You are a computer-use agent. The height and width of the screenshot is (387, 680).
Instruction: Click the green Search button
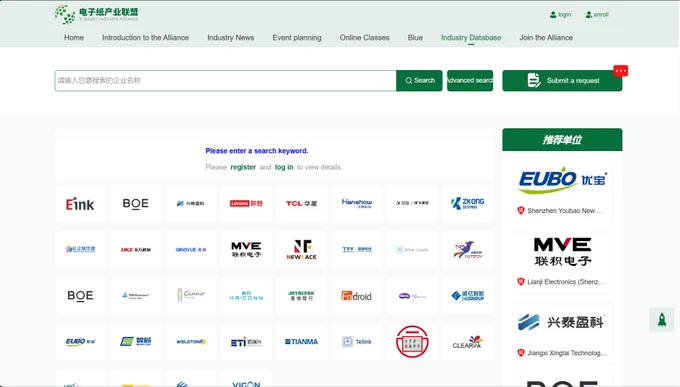(x=419, y=81)
